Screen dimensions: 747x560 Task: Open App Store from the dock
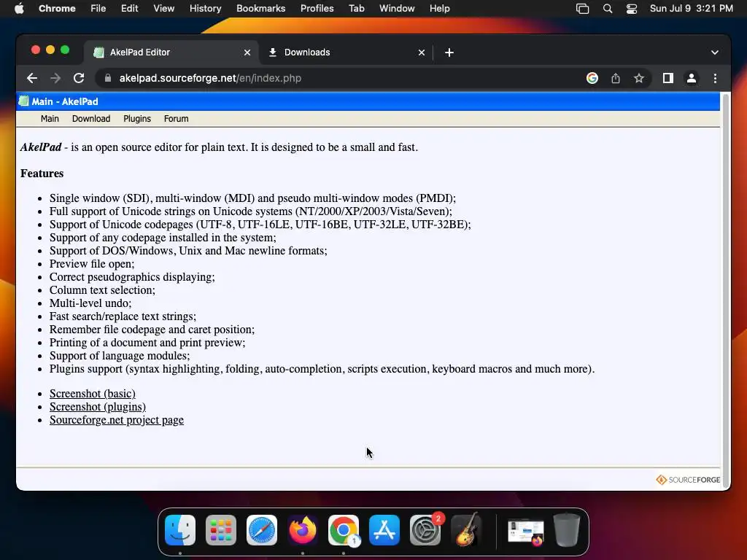(x=384, y=530)
